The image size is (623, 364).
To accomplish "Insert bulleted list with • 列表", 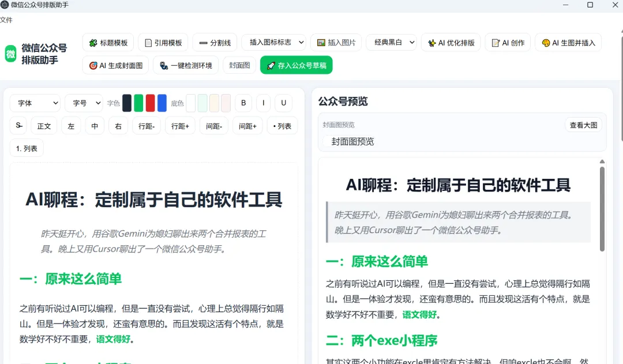I will [x=283, y=126].
